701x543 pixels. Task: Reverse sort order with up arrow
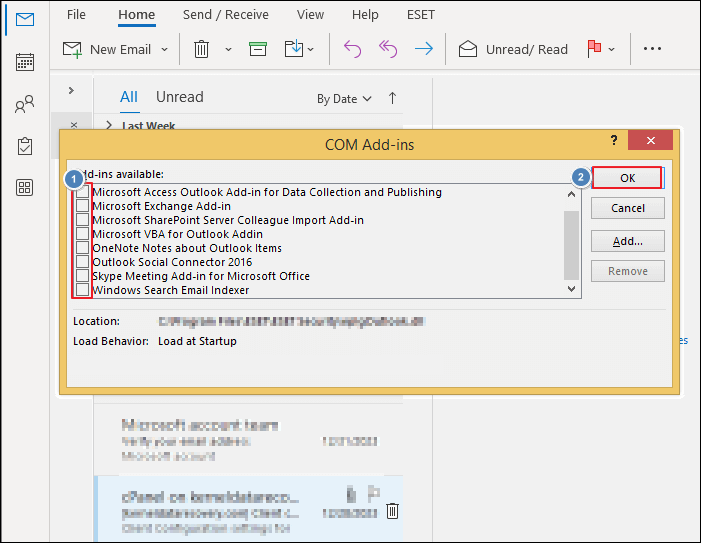(x=392, y=98)
